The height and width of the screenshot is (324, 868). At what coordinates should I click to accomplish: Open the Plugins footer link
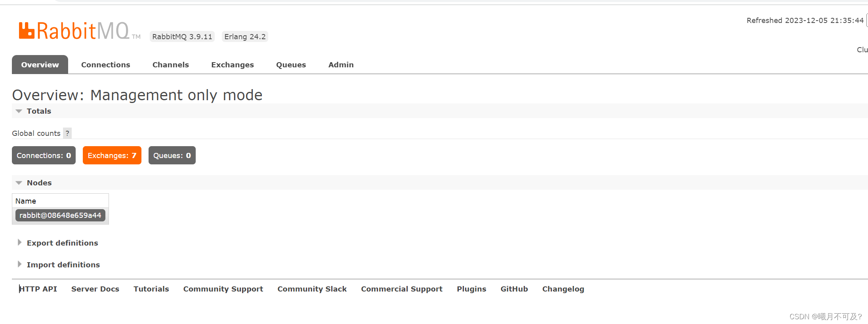471,289
